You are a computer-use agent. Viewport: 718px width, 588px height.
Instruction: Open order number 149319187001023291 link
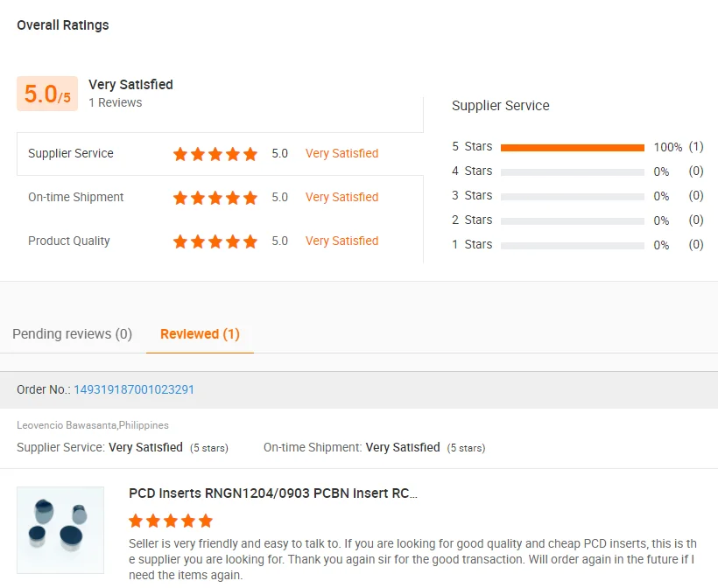(134, 389)
